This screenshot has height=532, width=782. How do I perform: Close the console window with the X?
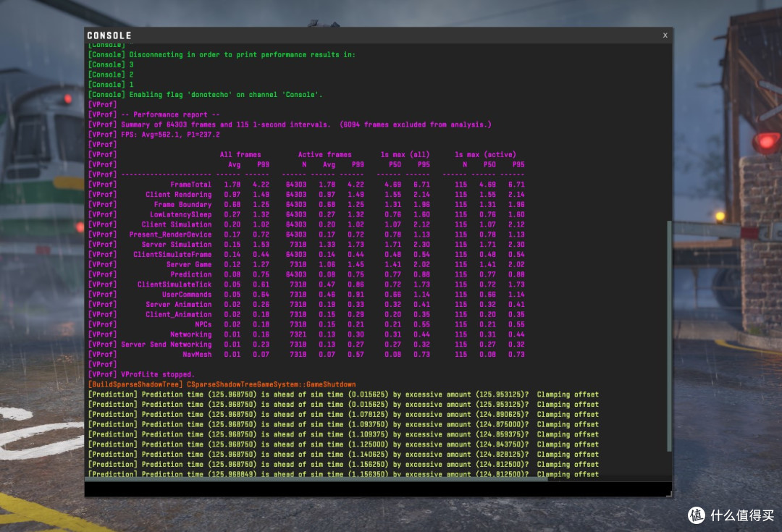pos(665,35)
